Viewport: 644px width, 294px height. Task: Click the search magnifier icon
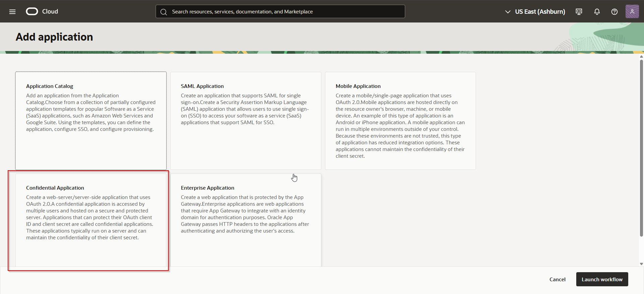164,12
